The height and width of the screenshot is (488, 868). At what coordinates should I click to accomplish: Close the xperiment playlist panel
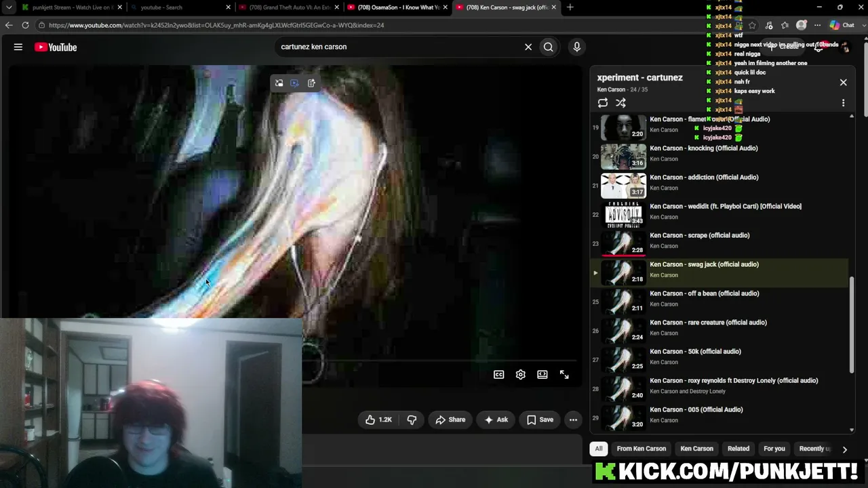844,83
